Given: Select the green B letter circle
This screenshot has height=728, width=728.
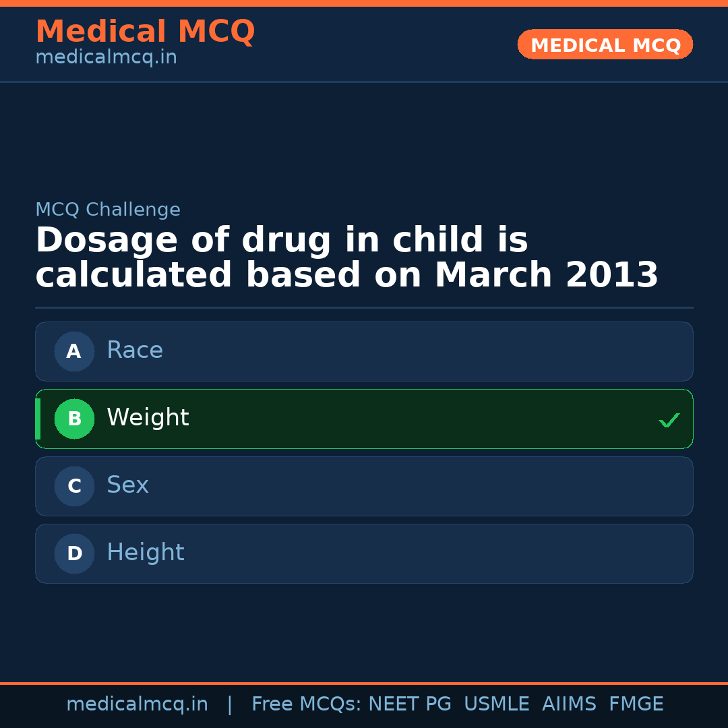Looking at the screenshot, I should (74, 419).
